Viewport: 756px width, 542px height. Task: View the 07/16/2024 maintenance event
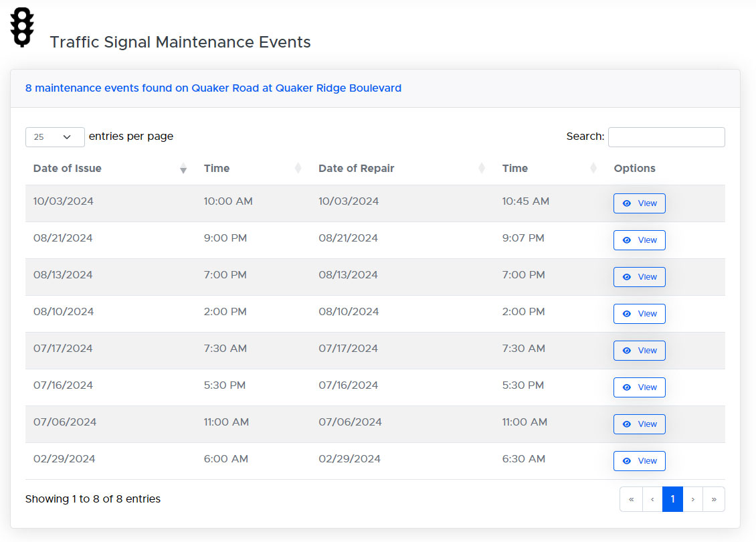tap(639, 387)
